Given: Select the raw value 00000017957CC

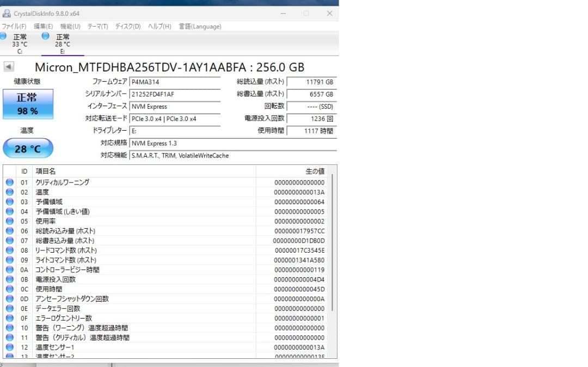Looking at the screenshot, I should click(299, 231).
